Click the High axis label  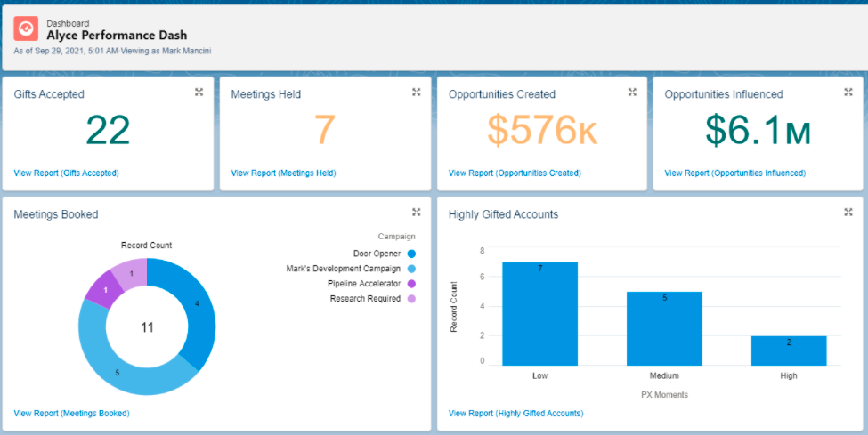(x=789, y=375)
